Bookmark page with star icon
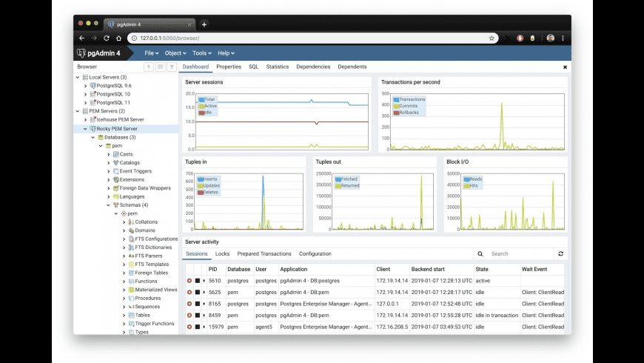This screenshot has width=644, height=363. 492,39
